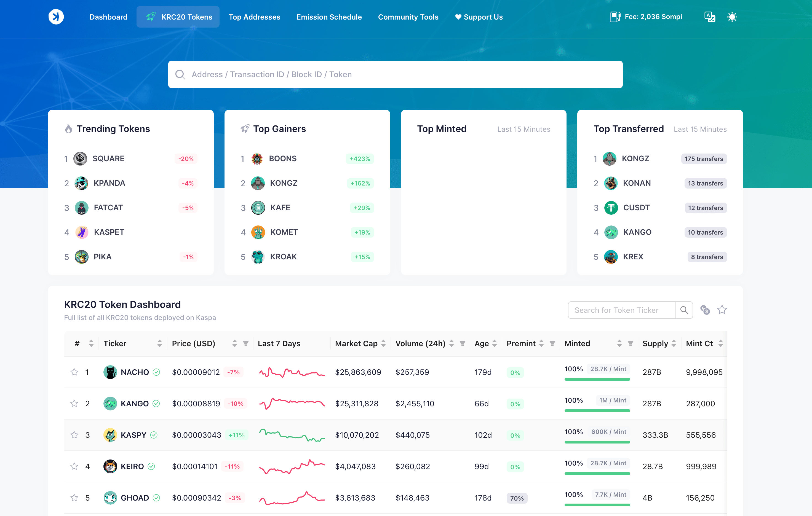
Task: Click the Kaspa explorer logo icon
Action: coord(56,17)
